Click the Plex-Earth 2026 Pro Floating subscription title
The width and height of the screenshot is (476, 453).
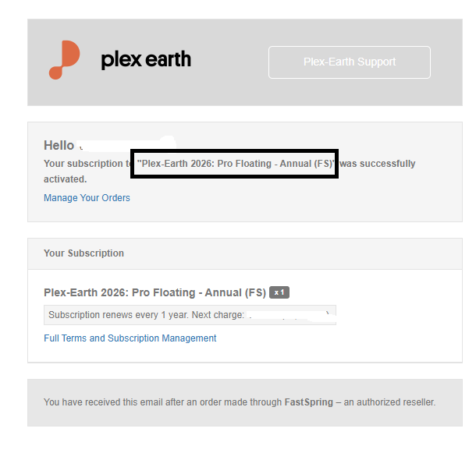155,293
